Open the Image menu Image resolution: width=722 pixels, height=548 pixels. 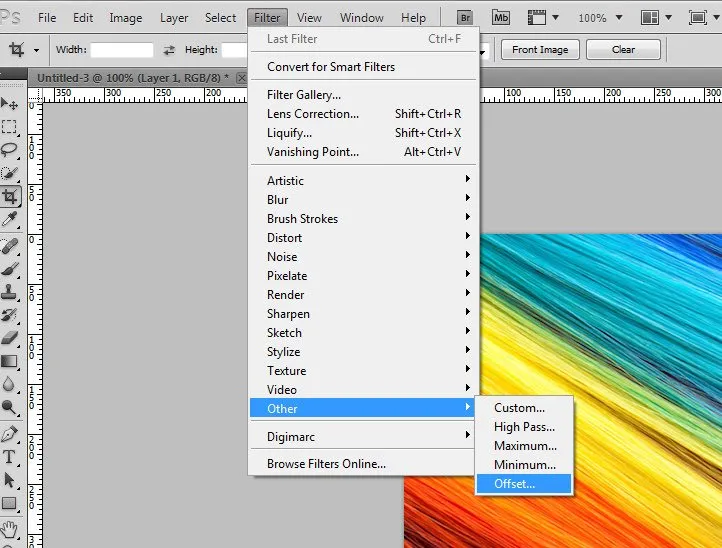(x=126, y=18)
